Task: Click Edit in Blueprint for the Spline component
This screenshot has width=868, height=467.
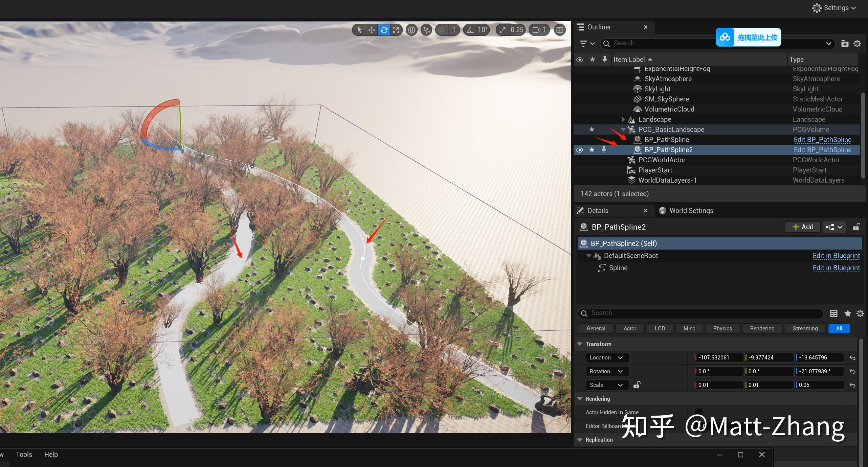Action: [836, 267]
